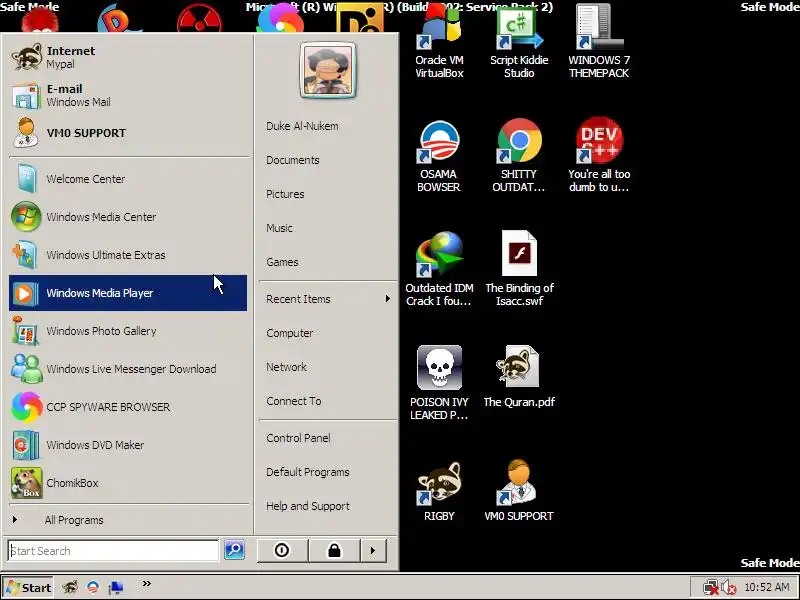This screenshot has width=800, height=600.
Task: Expand quick launch overflow chevron
Action: [x=146, y=584]
